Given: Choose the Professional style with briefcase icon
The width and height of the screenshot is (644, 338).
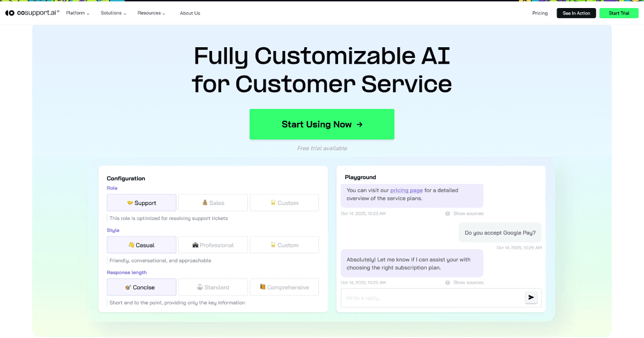Looking at the screenshot, I should coord(213,245).
